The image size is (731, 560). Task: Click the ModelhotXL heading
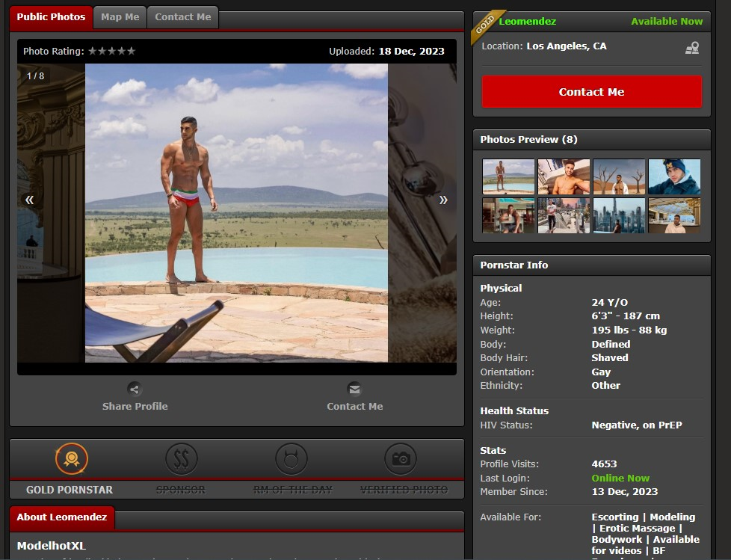tap(52, 546)
